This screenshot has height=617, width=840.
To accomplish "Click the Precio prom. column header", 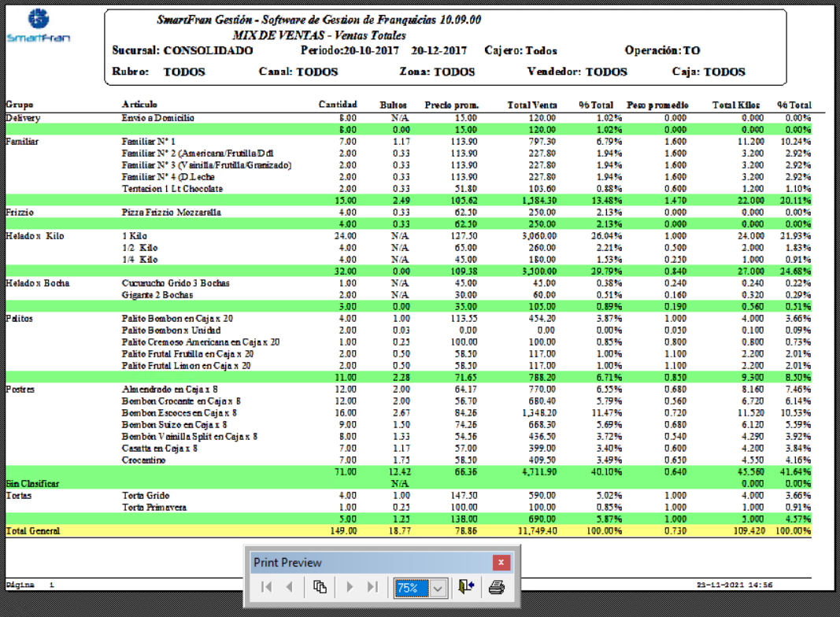I will click(x=452, y=105).
